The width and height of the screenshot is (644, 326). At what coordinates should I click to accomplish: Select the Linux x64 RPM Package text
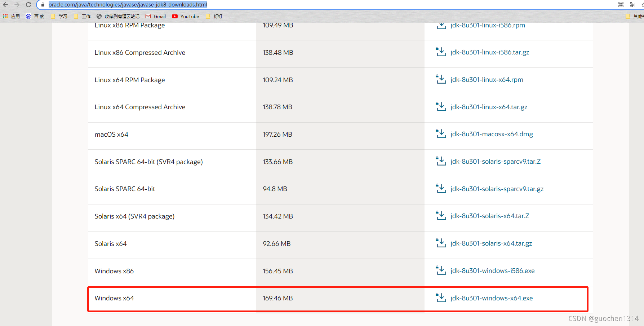click(130, 80)
